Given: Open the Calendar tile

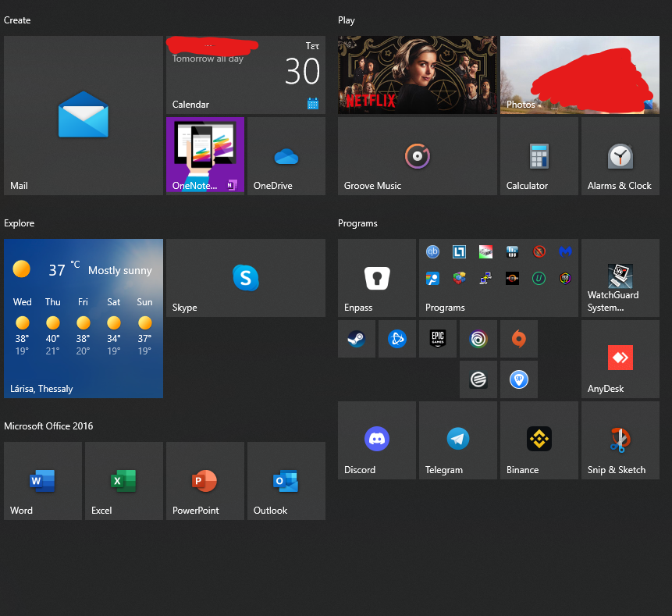Looking at the screenshot, I should [x=246, y=75].
